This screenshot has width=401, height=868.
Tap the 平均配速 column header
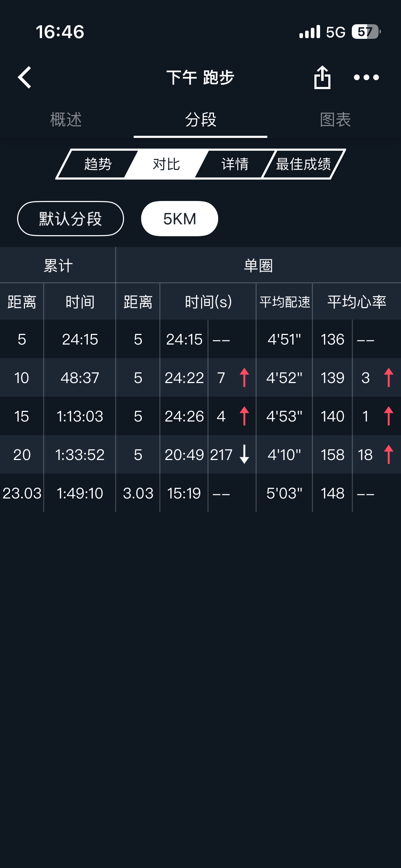[284, 302]
